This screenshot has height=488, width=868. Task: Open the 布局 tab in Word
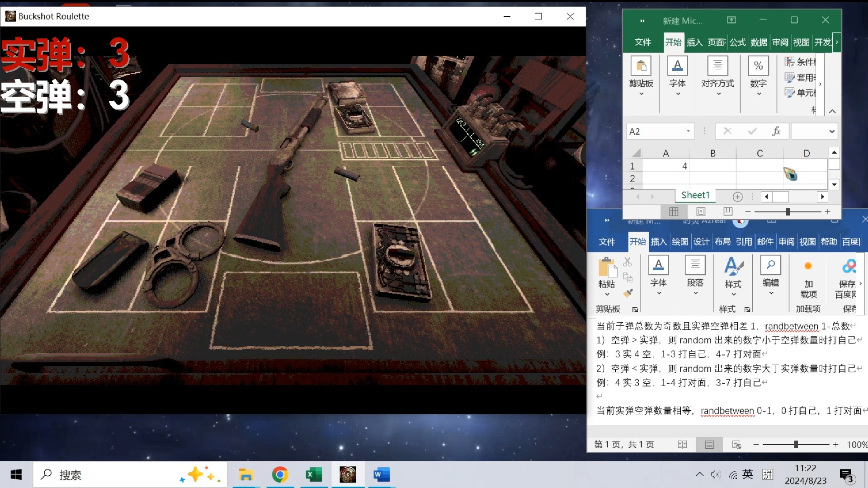pos(722,242)
